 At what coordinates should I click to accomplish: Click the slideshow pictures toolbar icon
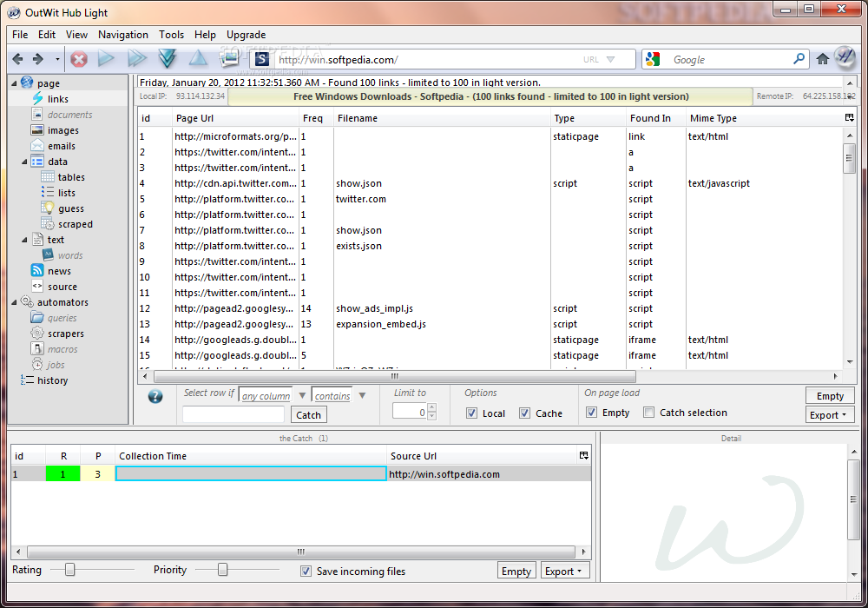[229, 57]
